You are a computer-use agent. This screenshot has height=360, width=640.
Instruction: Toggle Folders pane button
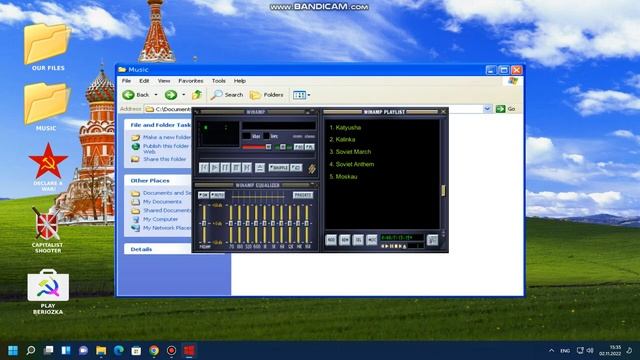click(x=267, y=95)
